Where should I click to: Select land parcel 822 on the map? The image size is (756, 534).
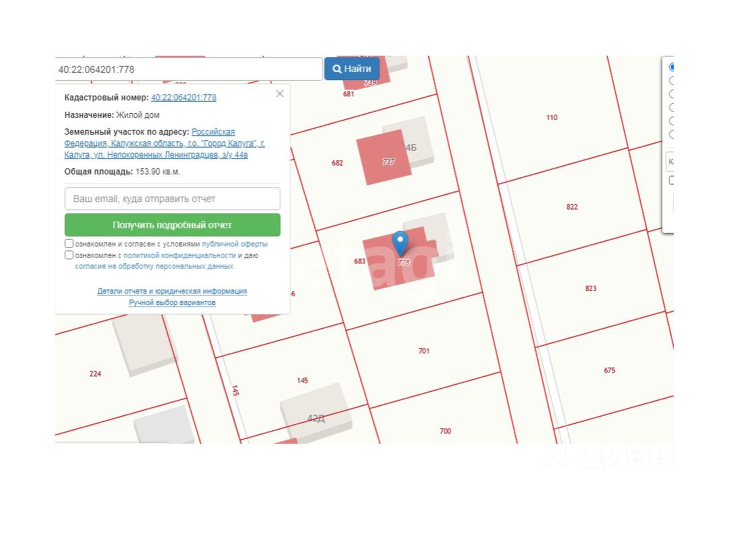(x=572, y=207)
